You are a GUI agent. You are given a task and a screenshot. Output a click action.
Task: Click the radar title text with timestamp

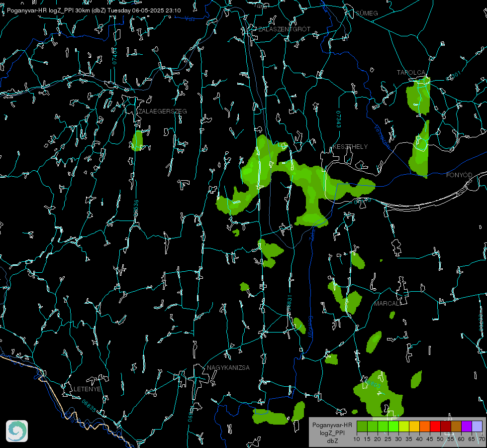(94, 10)
